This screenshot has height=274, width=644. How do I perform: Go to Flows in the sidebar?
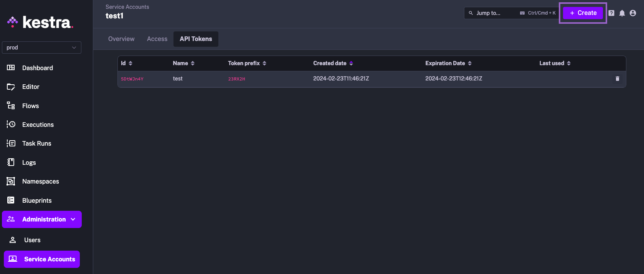(30, 106)
